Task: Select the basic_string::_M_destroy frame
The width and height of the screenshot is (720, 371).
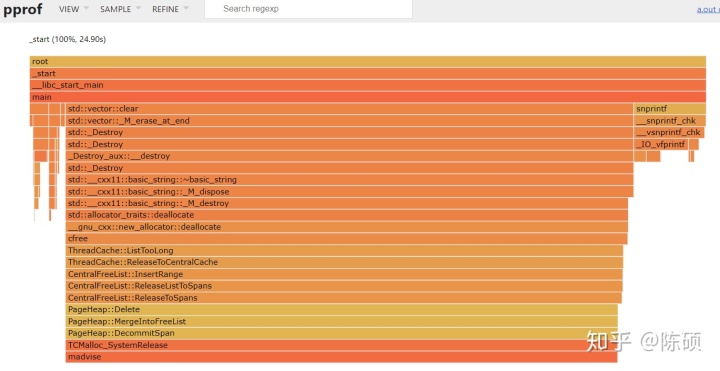Action: tap(347, 203)
